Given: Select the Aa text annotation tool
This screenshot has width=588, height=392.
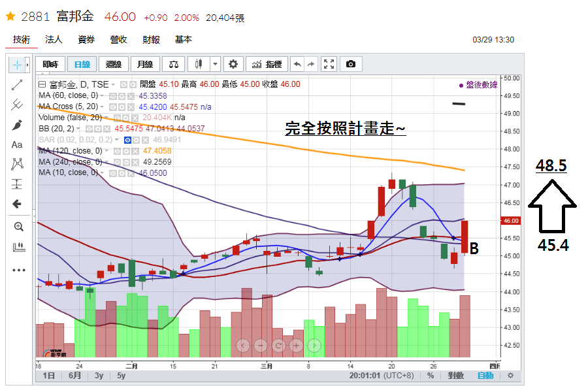Looking at the screenshot, I should pyautogui.click(x=17, y=145).
